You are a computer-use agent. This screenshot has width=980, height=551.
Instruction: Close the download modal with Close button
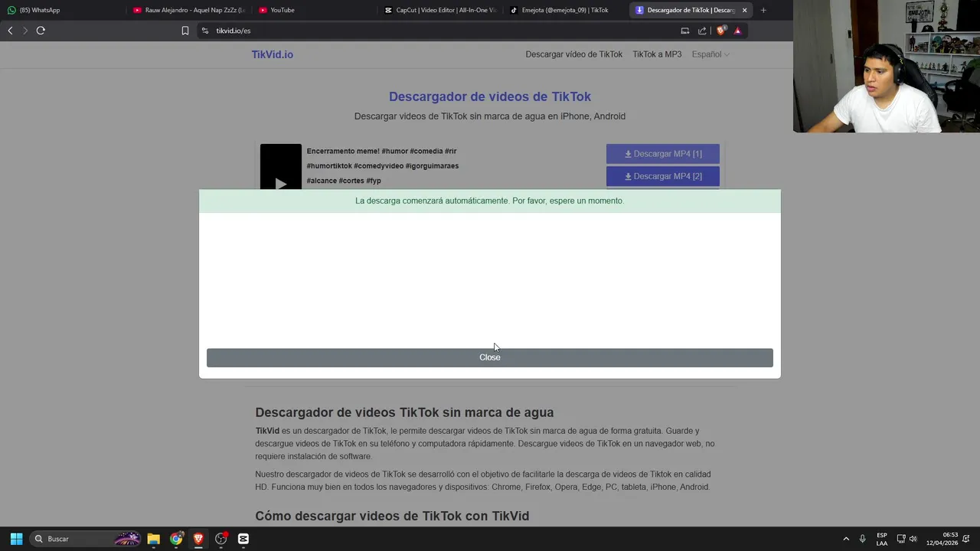[x=489, y=357]
